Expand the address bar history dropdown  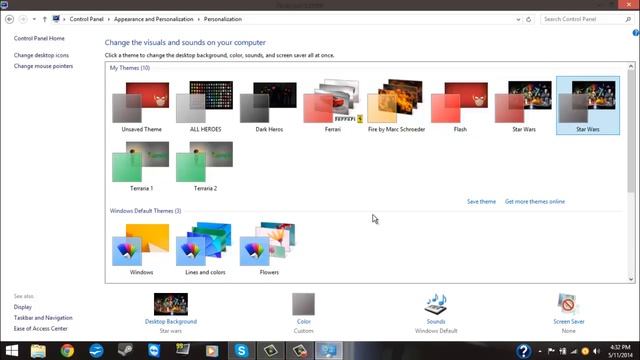point(518,19)
